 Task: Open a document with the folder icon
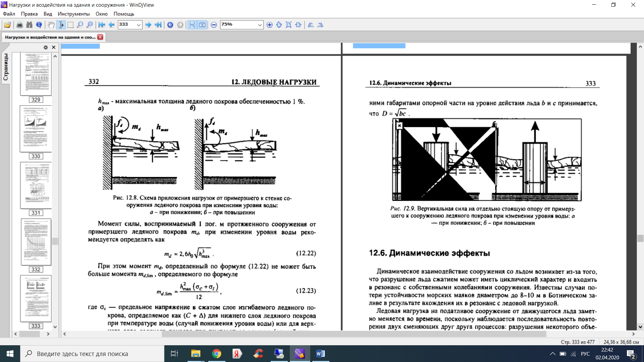pyautogui.click(x=8, y=25)
